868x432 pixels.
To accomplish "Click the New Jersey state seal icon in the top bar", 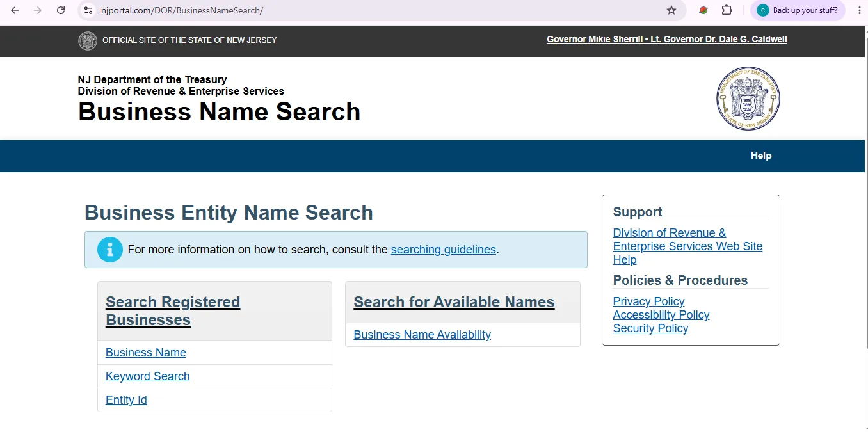I will coord(88,40).
